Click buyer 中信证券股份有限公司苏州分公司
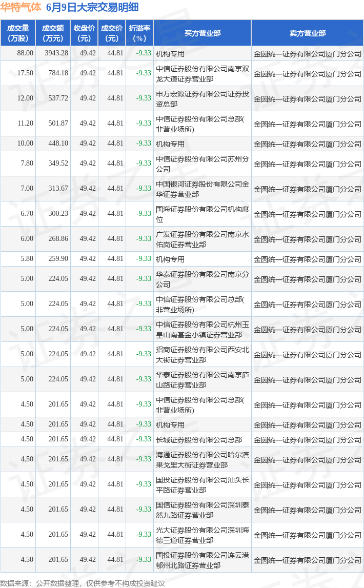Screen dimensions: 364x588 203,164
